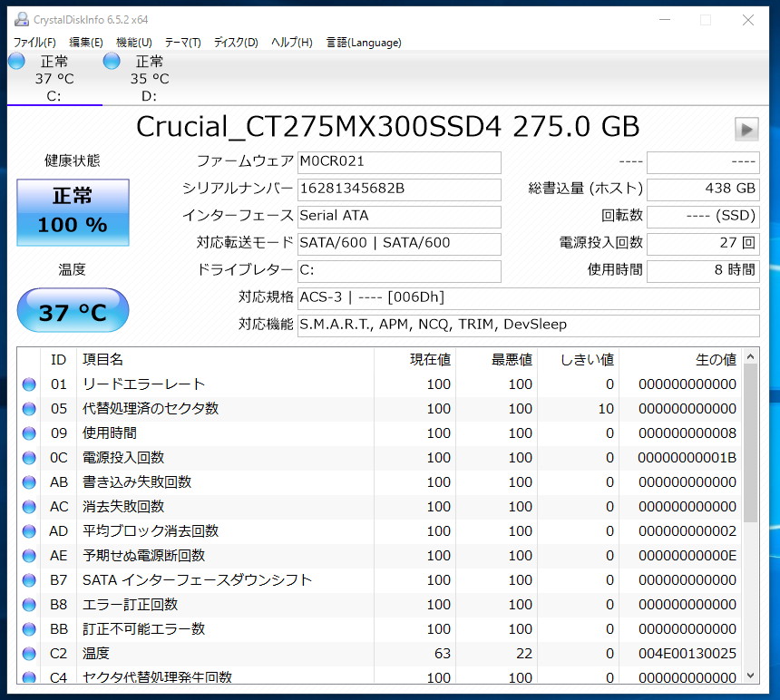Click the transfer mode field SATA/600 | SATA/600
Viewport: 780px width, 700px height.
coord(399,244)
